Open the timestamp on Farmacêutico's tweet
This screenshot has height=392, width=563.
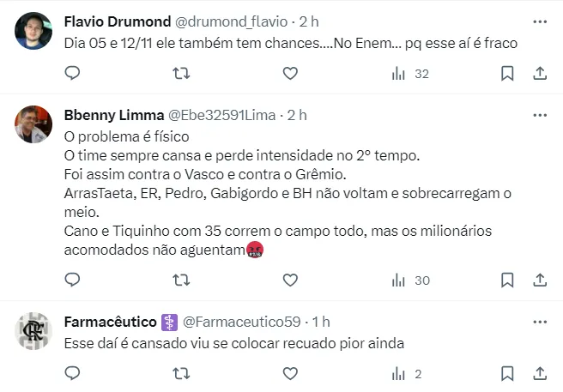coord(321,322)
